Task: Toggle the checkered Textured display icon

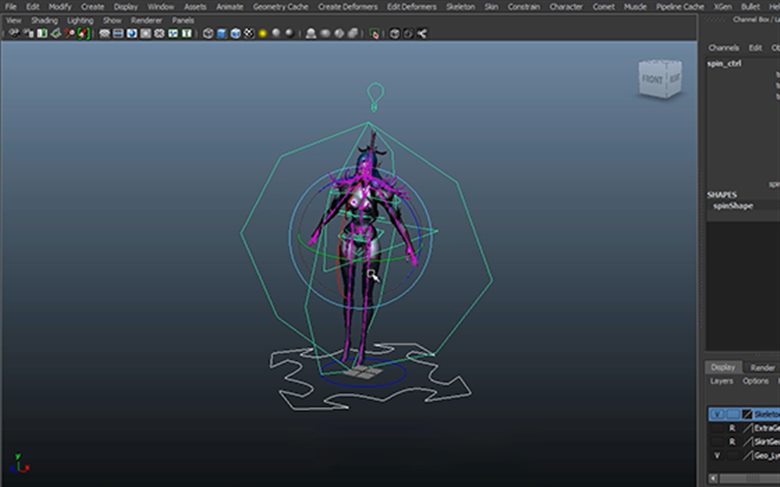Action: click(x=249, y=33)
